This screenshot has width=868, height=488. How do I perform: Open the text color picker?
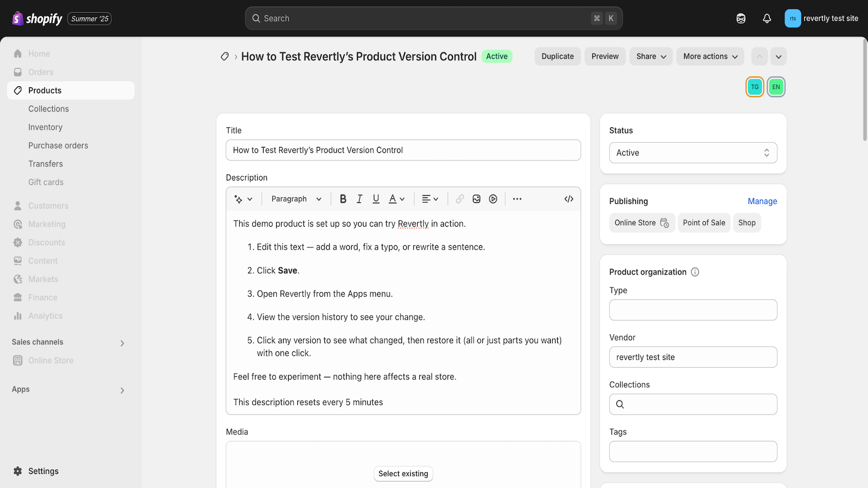click(395, 198)
